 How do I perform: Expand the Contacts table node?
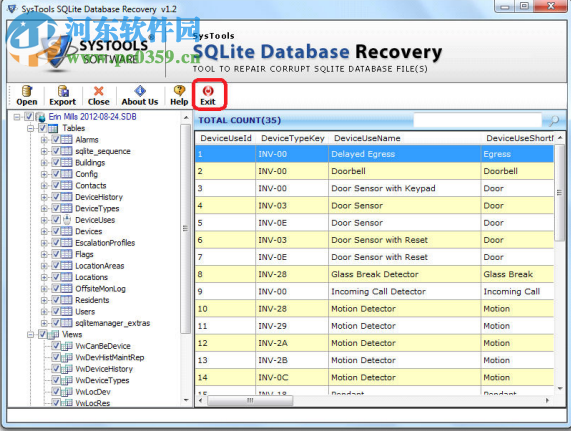pyautogui.click(x=44, y=186)
